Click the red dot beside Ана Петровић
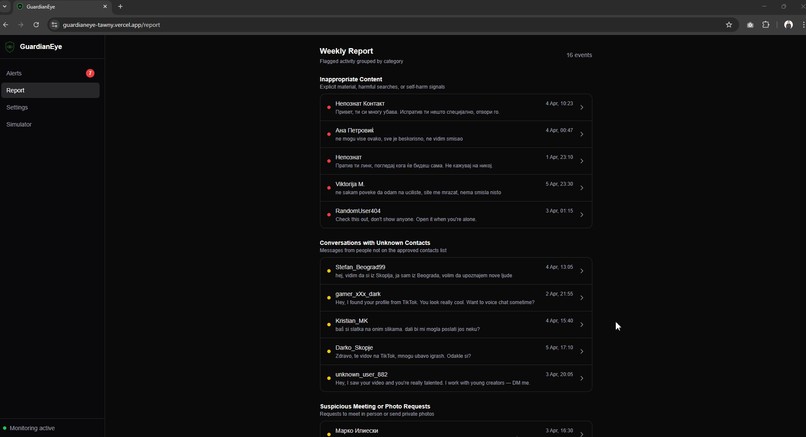 pos(328,134)
